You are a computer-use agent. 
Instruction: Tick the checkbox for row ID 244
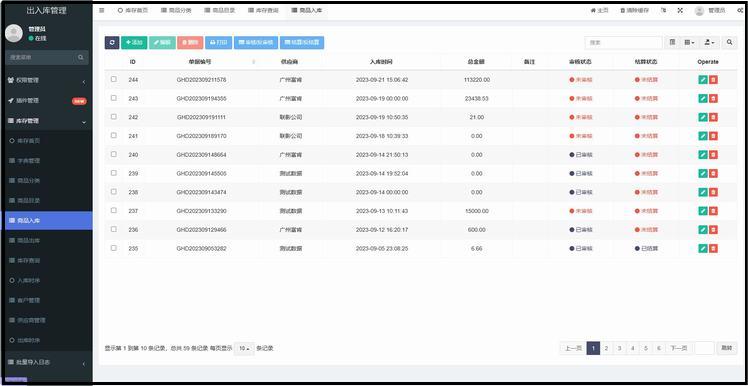tap(114, 79)
